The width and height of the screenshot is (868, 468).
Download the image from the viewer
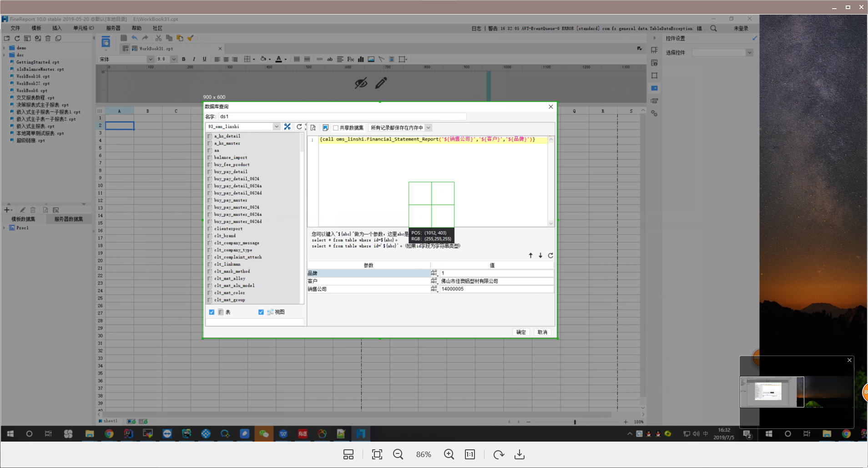click(x=520, y=454)
